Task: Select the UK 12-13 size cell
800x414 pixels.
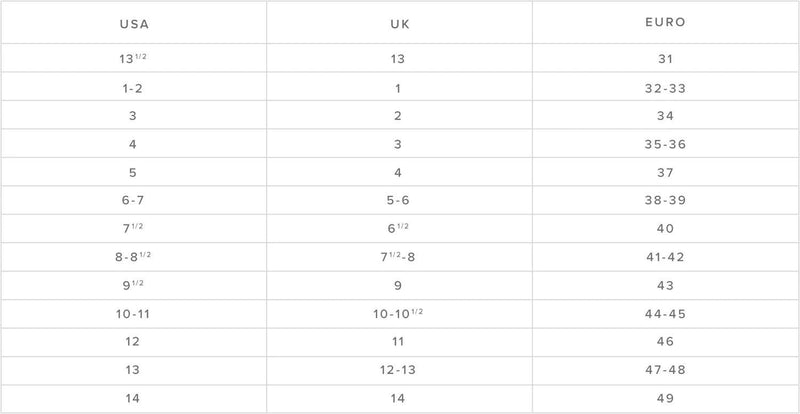Action: 399,369
